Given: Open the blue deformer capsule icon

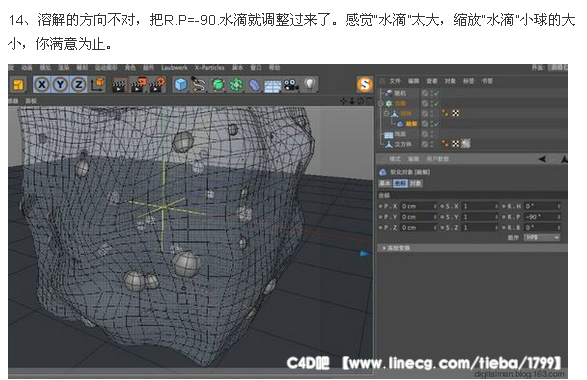Looking at the screenshot, I should pos(254,85).
